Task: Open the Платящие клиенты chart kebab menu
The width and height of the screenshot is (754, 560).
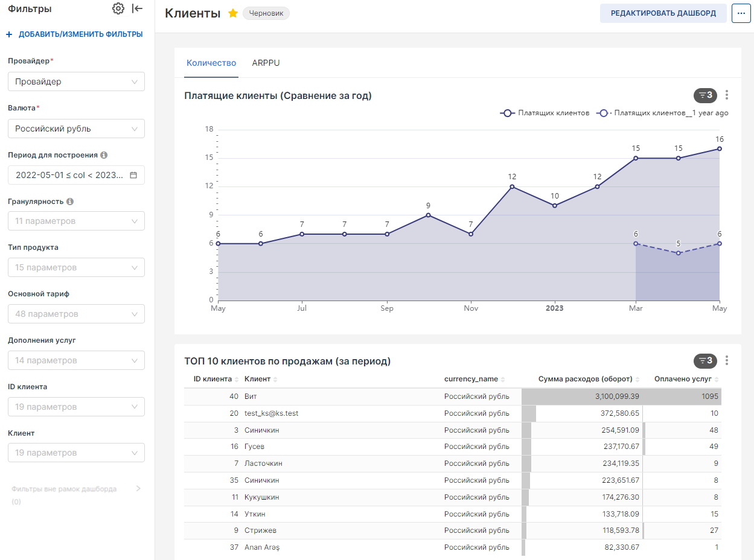Action: 727,95
